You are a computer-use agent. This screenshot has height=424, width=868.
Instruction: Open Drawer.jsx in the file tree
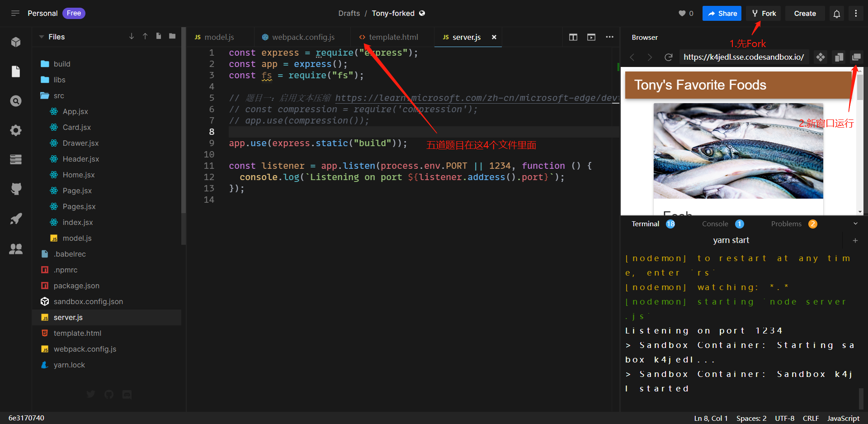[80, 143]
